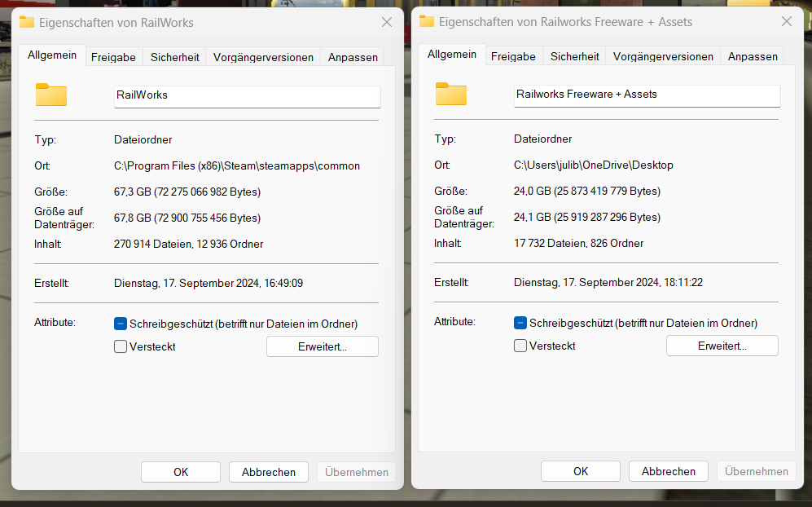Image resolution: width=812 pixels, height=507 pixels.
Task: Click OK in Freeware + Assets properties window
Action: (x=581, y=470)
